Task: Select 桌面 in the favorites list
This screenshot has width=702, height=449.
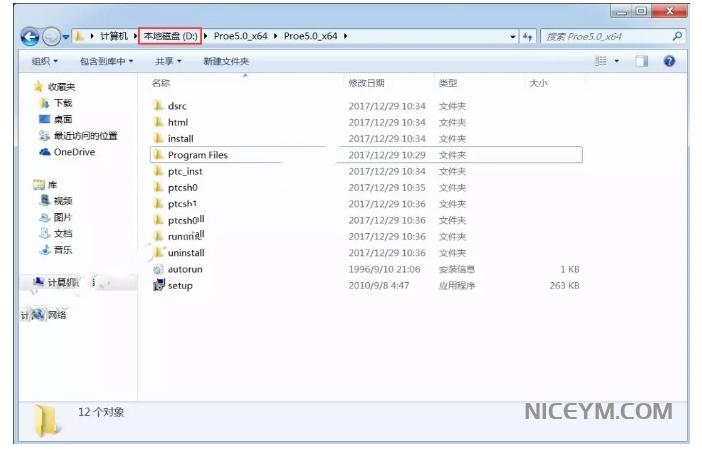Action: tap(62, 119)
